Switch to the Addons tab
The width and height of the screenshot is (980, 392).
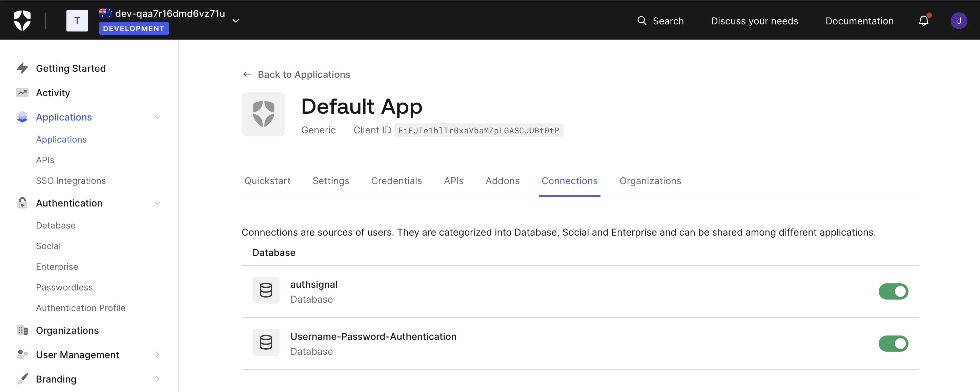(x=503, y=181)
